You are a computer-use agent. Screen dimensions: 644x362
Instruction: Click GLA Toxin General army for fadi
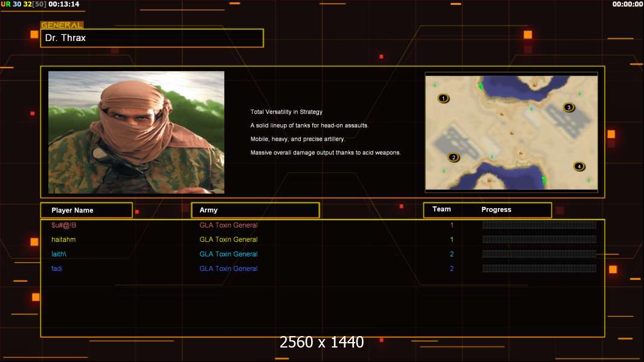(228, 268)
